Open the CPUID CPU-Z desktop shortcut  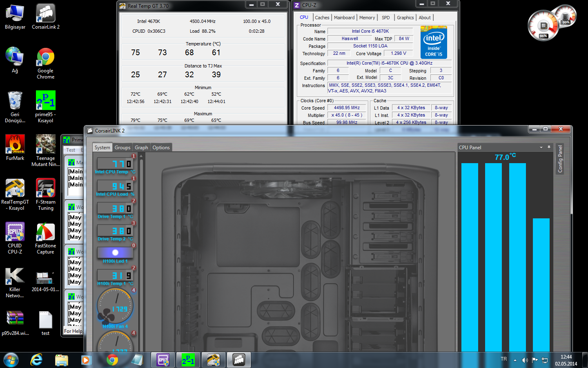click(15, 238)
